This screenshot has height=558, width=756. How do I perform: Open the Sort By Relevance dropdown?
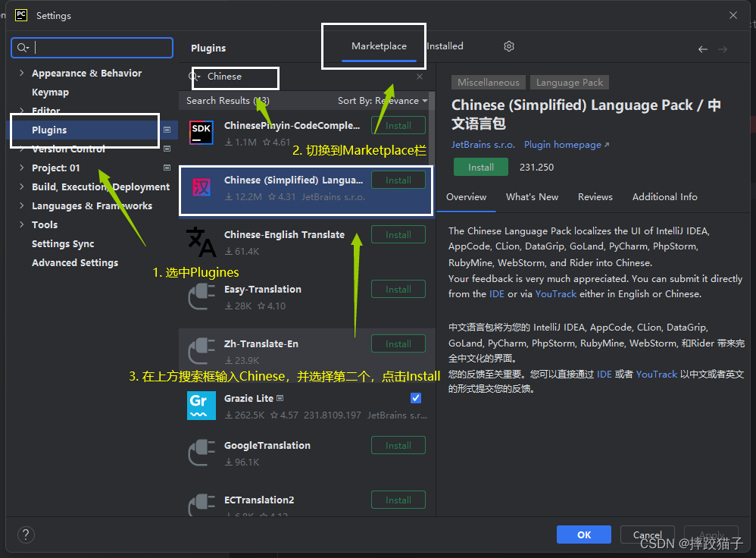point(383,101)
